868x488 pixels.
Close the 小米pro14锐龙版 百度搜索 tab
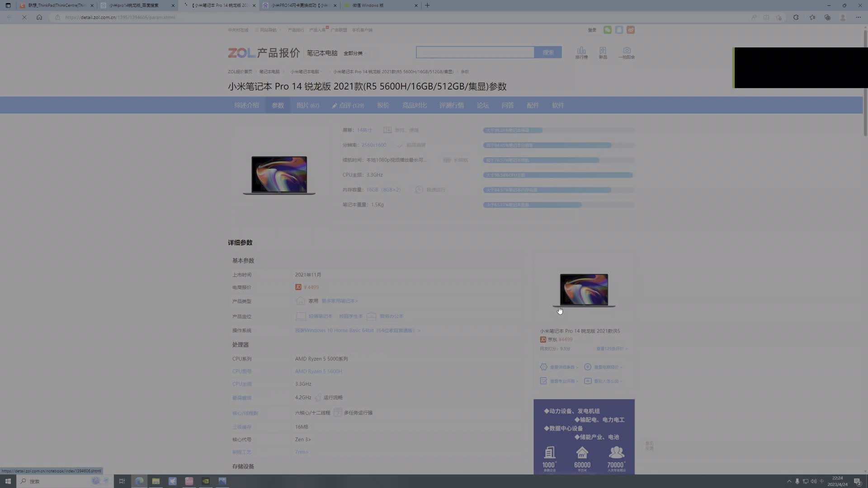173,5
